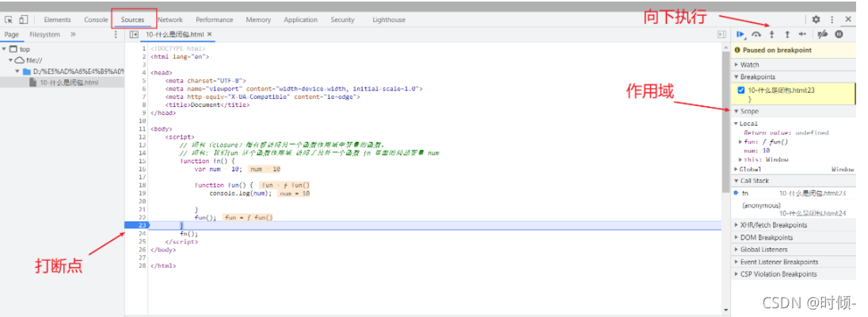Step over next function call
This screenshot has width=868, height=317.
click(x=756, y=34)
